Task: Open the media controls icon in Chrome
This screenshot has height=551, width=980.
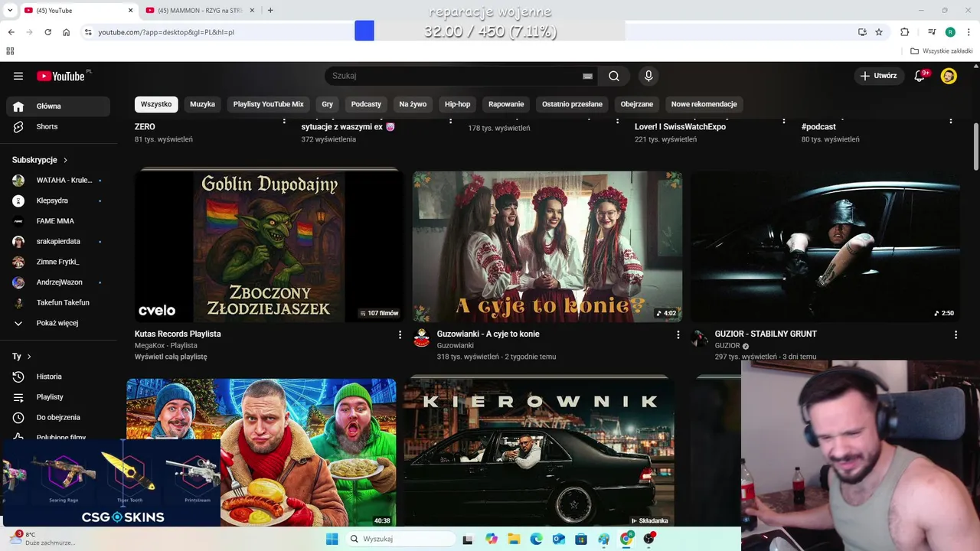Action: coord(932,32)
